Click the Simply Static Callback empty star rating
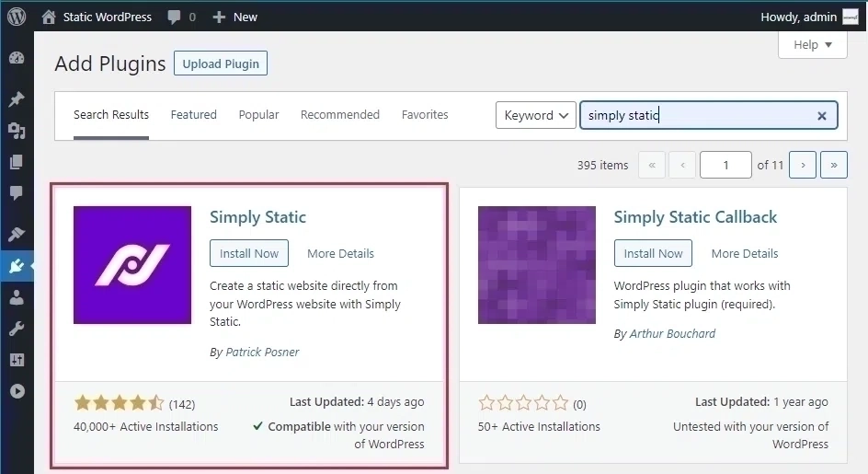Image resolution: width=868 pixels, height=474 pixels. tap(524, 402)
